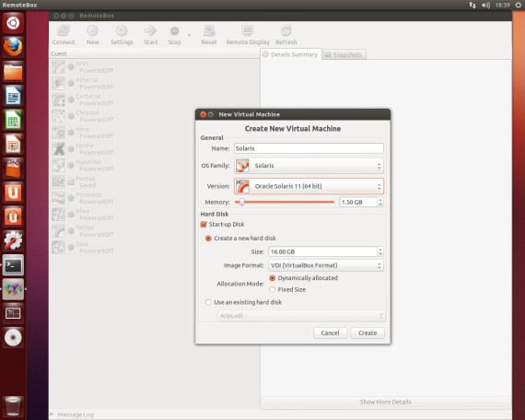Click the Size field showing 16.00 GB

322,251
